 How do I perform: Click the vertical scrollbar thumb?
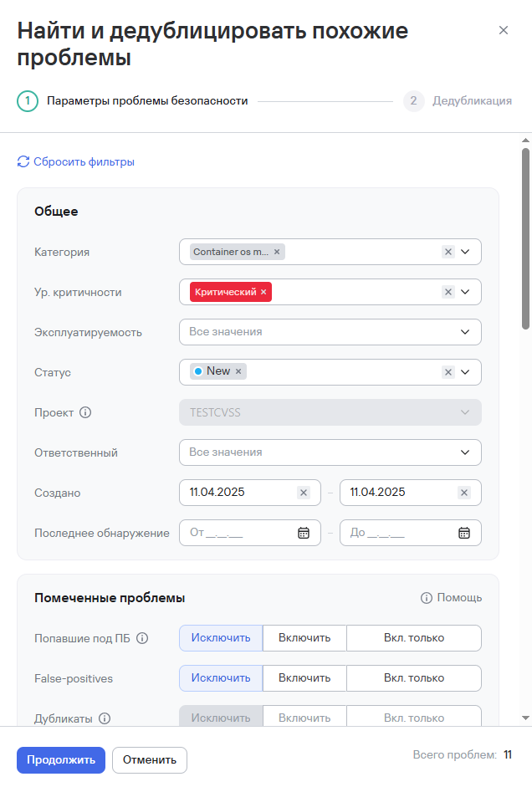(525, 238)
